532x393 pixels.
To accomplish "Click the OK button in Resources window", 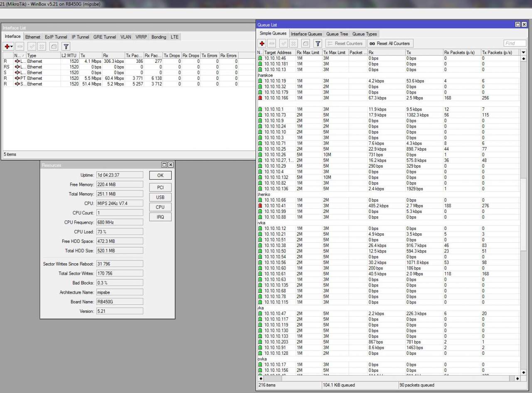I will click(160, 175).
